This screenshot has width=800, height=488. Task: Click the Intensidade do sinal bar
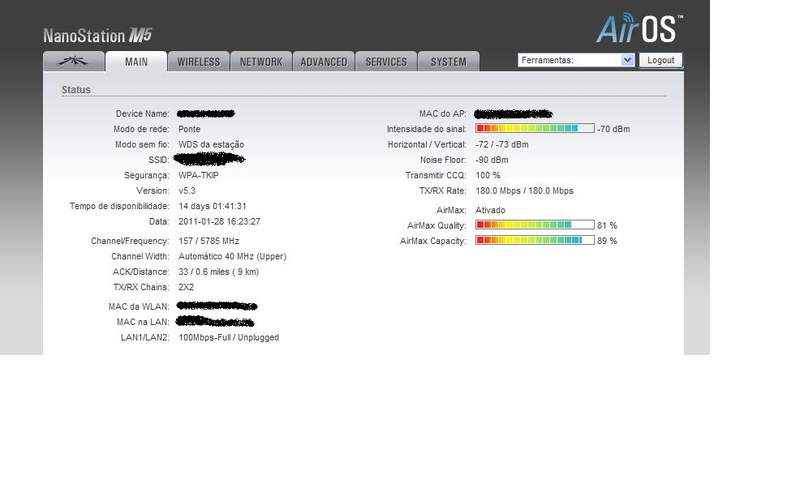535,128
